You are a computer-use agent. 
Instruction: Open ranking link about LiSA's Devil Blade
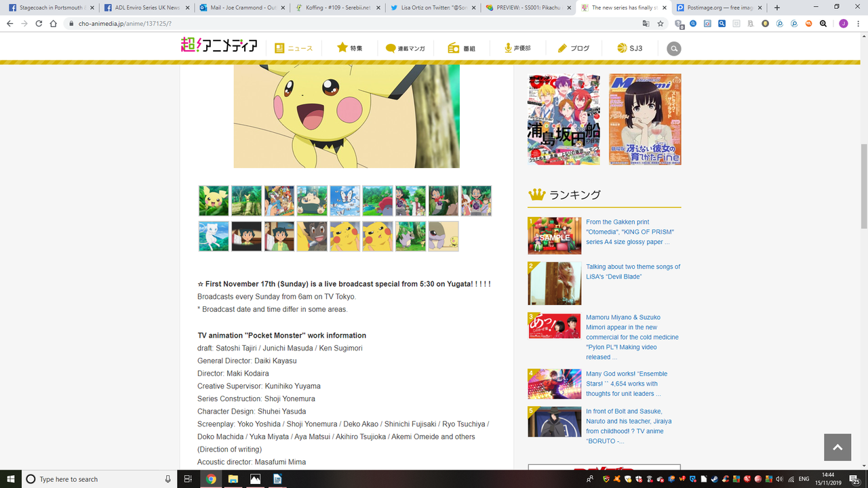[633, 272]
